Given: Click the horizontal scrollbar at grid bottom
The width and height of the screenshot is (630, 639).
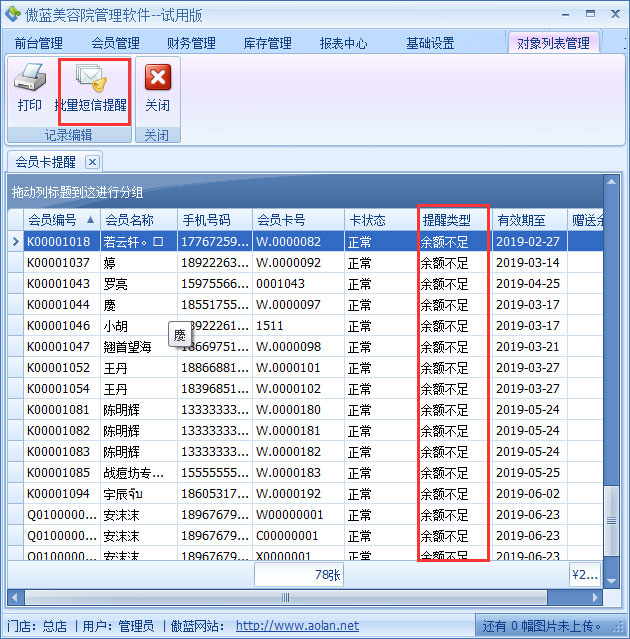Looking at the screenshot, I should pyautogui.click(x=300, y=597).
